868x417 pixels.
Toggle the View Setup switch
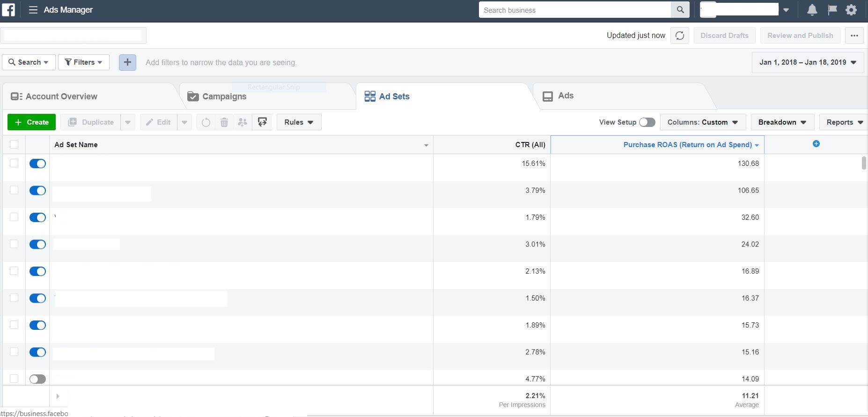click(647, 122)
